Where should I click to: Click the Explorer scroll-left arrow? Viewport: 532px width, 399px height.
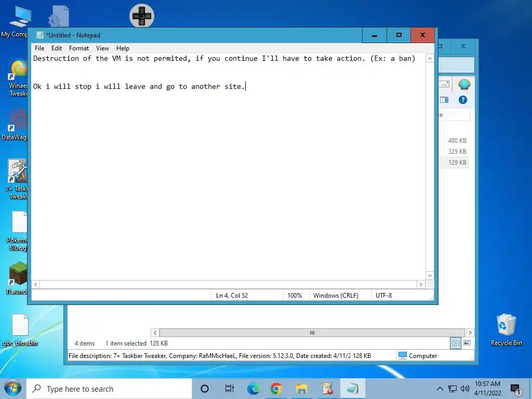pyautogui.click(x=155, y=333)
